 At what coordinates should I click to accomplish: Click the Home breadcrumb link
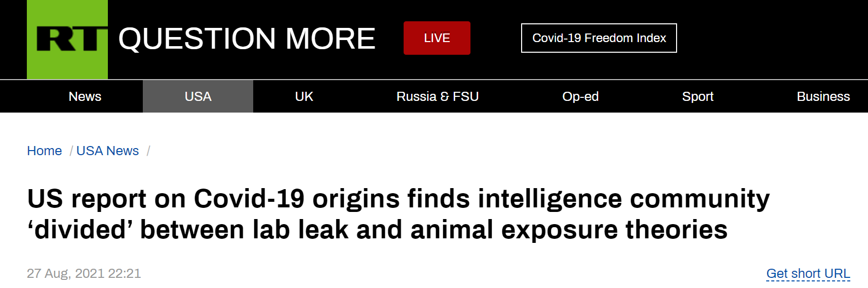(x=45, y=151)
